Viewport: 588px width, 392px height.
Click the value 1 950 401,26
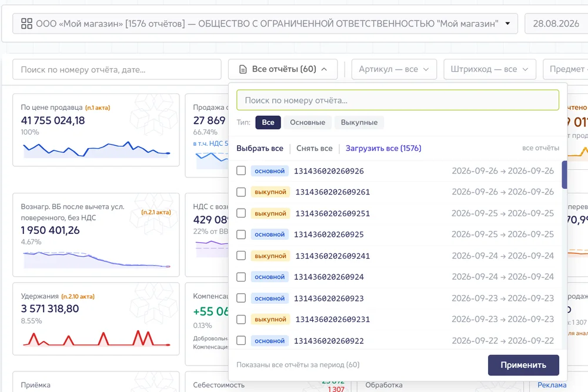click(50, 230)
